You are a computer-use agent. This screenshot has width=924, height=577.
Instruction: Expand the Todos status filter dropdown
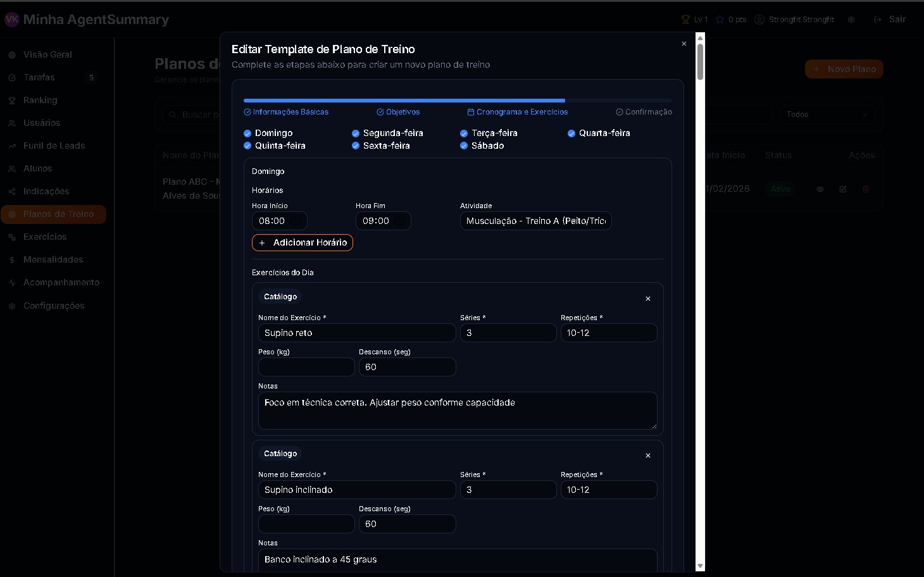click(x=827, y=115)
